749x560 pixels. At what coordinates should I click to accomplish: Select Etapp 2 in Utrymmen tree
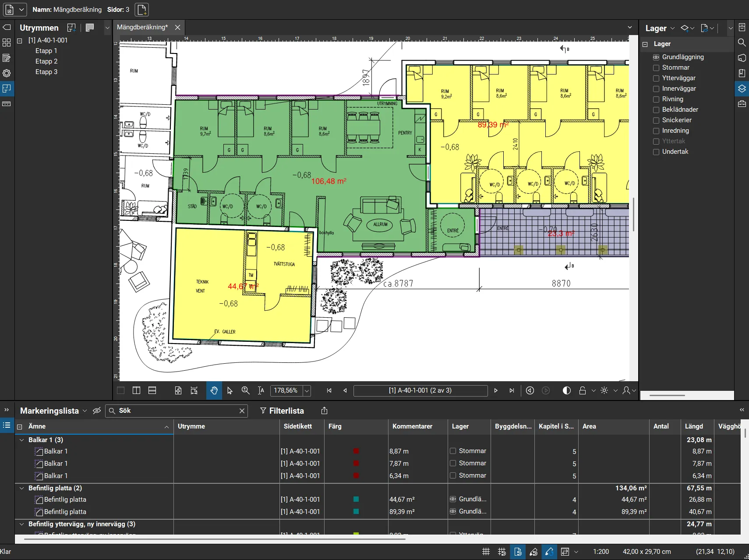point(46,61)
